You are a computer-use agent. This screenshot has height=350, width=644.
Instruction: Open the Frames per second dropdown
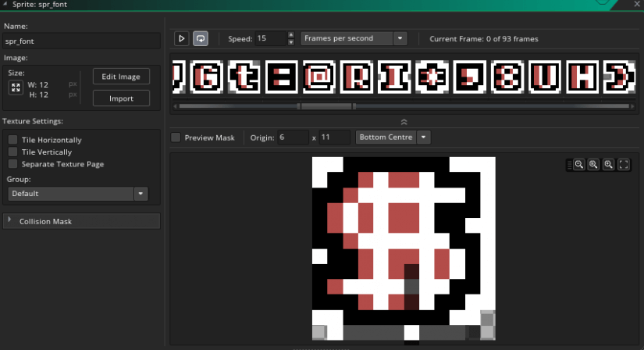coord(354,38)
